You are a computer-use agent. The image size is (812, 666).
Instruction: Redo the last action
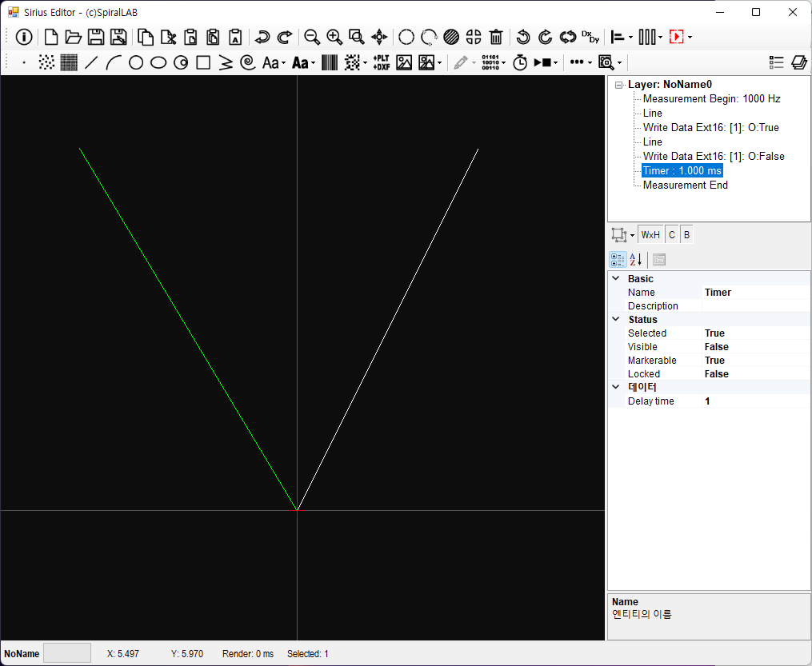tap(285, 37)
